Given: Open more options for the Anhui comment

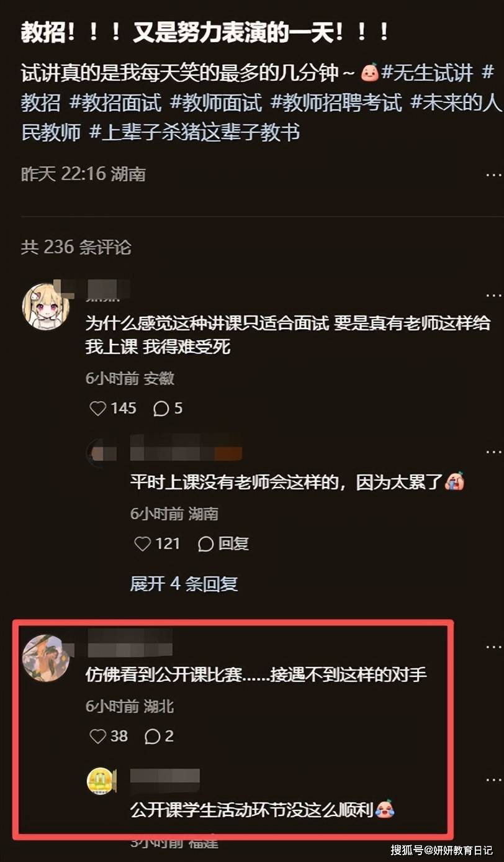Looking at the screenshot, I should [x=493, y=296].
